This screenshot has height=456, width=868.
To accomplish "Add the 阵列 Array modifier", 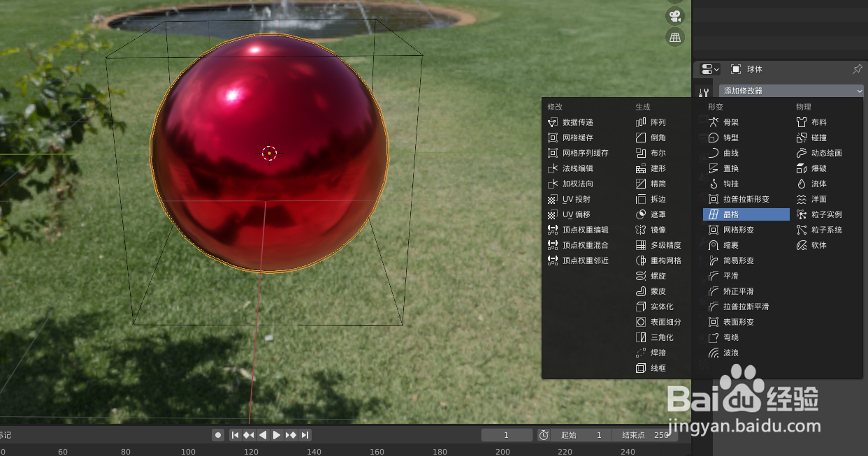I will (656, 122).
